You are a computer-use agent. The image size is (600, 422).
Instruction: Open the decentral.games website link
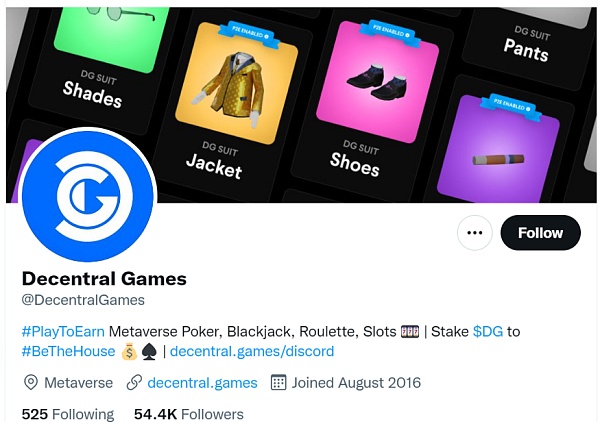pos(202,383)
